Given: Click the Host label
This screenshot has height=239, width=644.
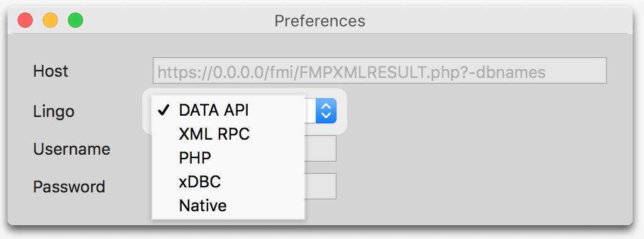Looking at the screenshot, I should click(50, 71).
